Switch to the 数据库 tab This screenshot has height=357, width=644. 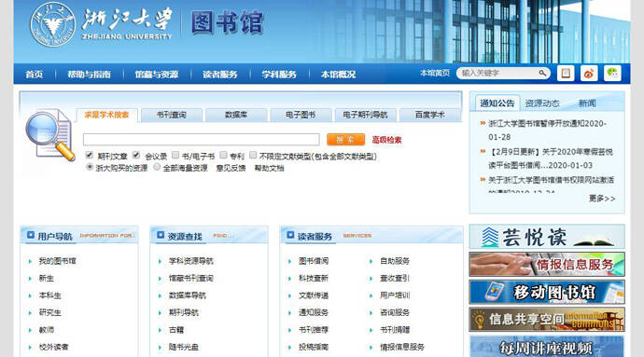coord(236,115)
